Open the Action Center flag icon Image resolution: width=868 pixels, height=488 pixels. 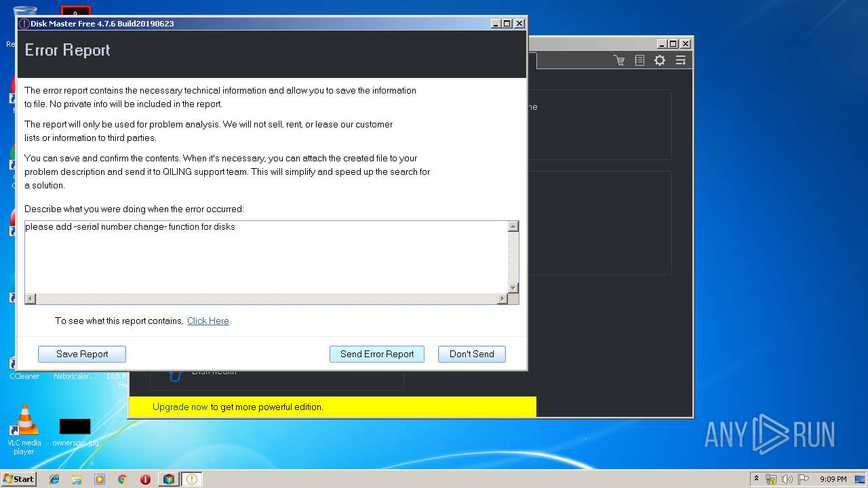803,479
